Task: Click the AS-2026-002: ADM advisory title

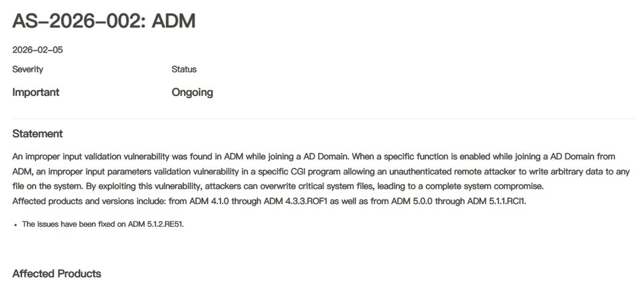Action: [104, 21]
